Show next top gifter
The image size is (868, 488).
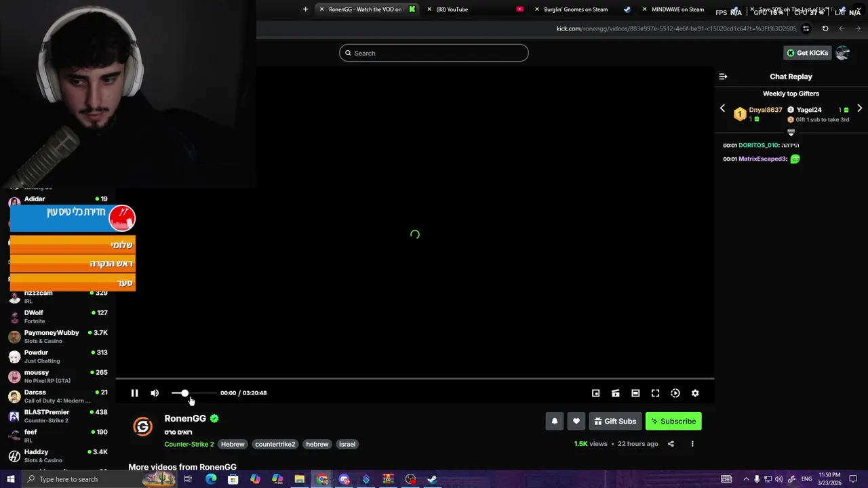click(859, 108)
